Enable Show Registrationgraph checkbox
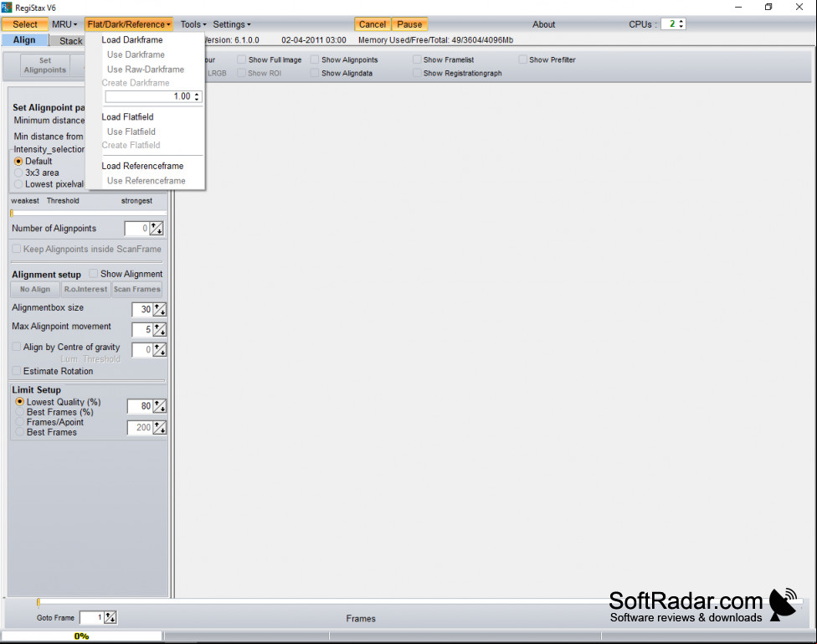Image resolution: width=817 pixels, height=644 pixels. (x=417, y=73)
